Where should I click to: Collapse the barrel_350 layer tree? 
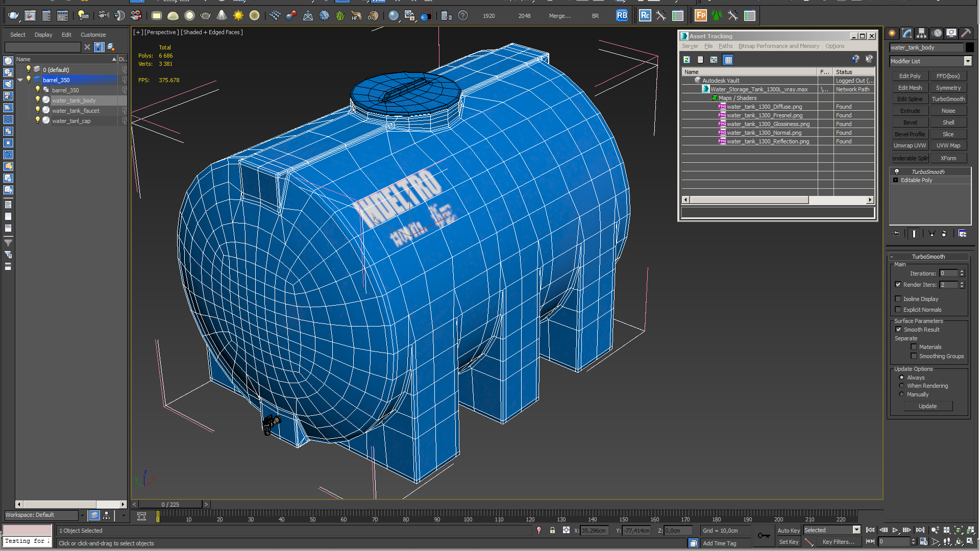[x=20, y=80]
